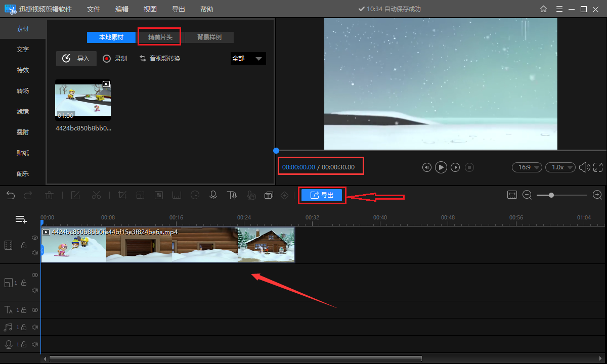The width and height of the screenshot is (607, 364).
Task: Open the 文件 menu
Action: pyautogui.click(x=94, y=9)
